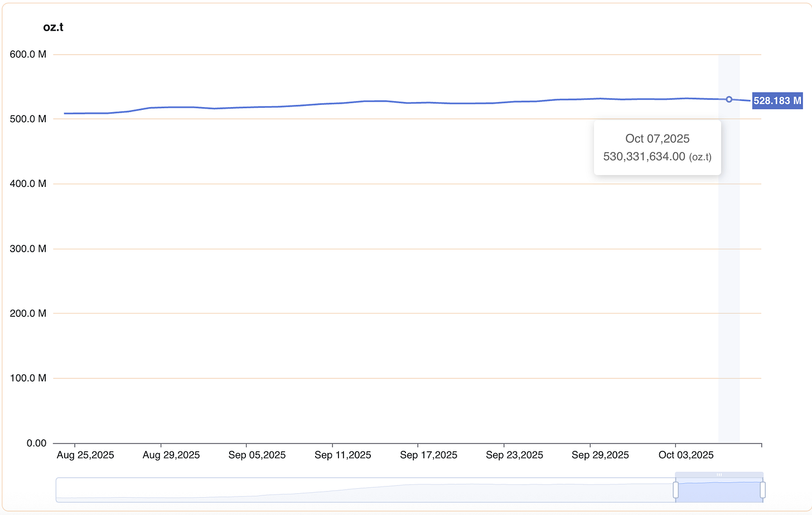Click the Sep 29,2025 date label

pos(600,455)
